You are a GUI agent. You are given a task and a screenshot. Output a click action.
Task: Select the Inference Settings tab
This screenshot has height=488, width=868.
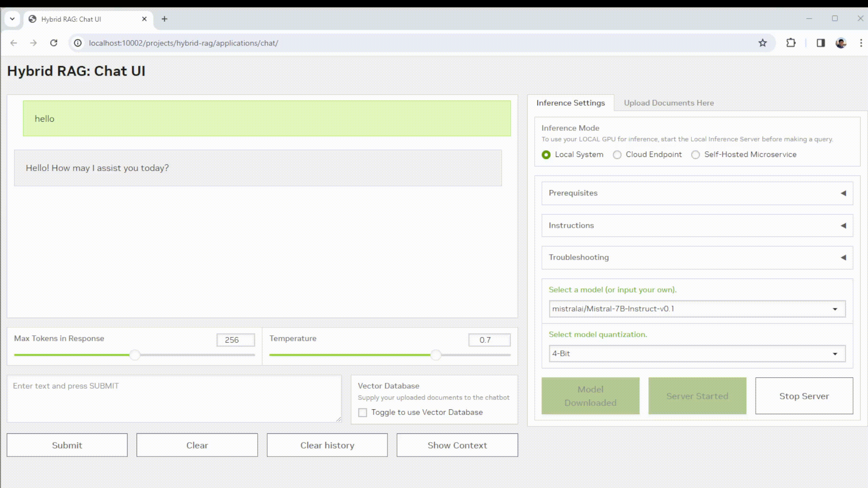[570, 103]
